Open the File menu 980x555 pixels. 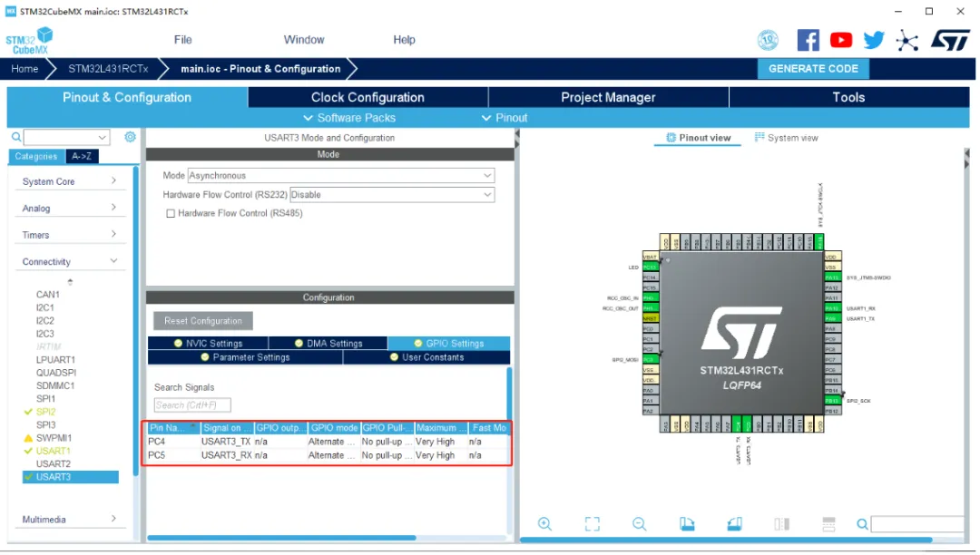182,40
